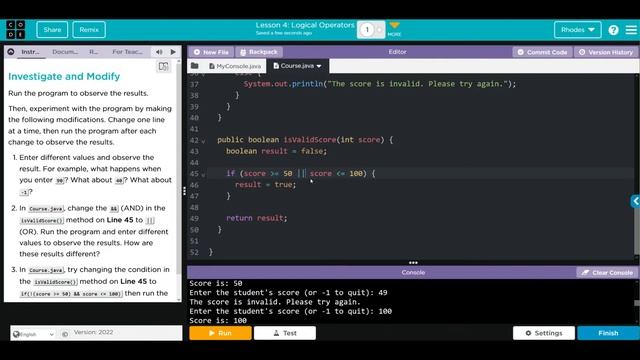Click the Editor panel header

coord(397,52)
